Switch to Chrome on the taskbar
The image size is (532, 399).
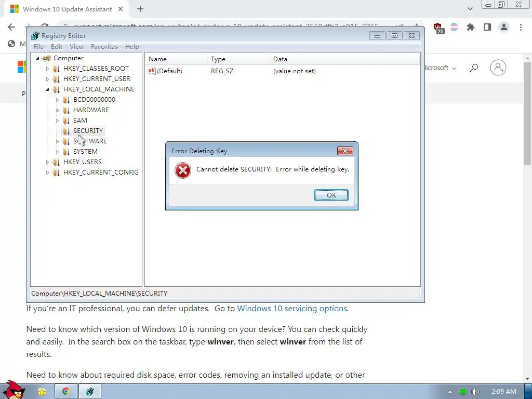(66, 392)
